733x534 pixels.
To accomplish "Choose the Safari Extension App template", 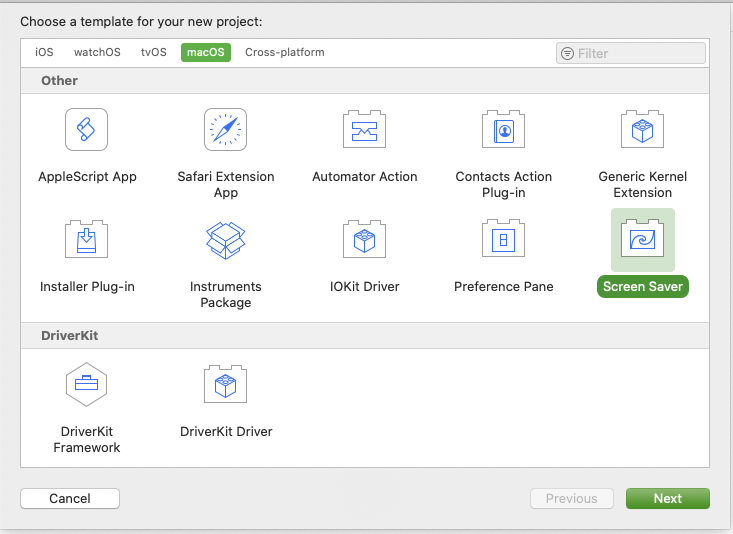I will pyautogui.click(x=225, y=130).
